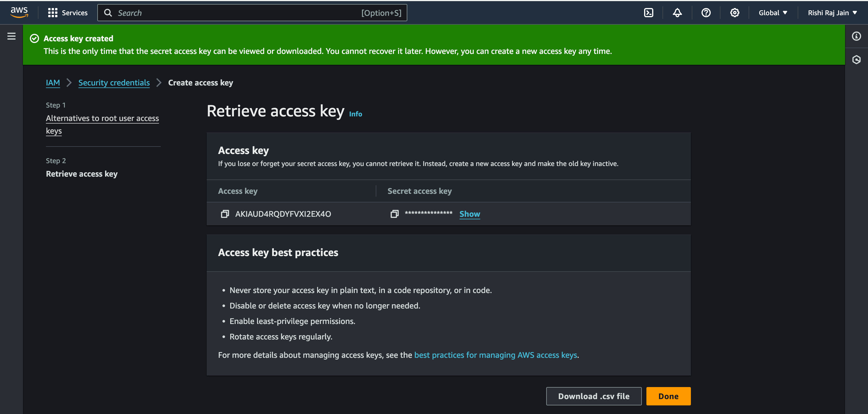Click the Info link next to Retrieve access key

(x=355, y=114)
